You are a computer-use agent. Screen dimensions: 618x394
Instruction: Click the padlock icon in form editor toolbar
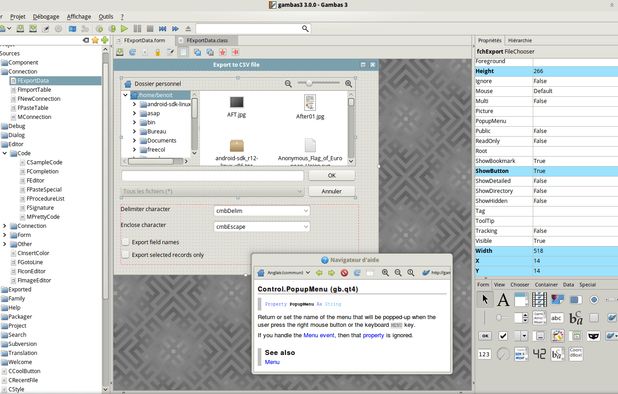coord(158,52)
